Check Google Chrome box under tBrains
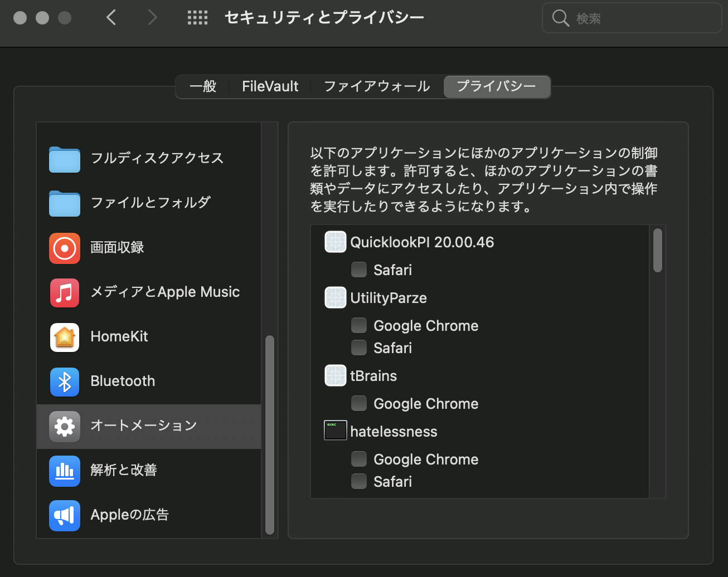The image size is (728, 577). [x=359, y=404]
